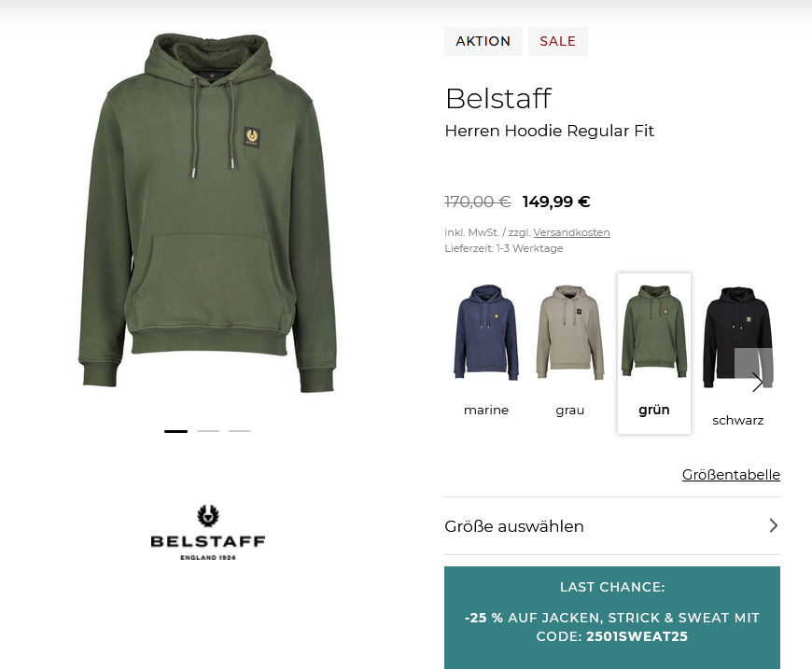Screen dimensions: 812x669
Task: Click the next arrow on color carousel
Action: [x=757, y=383]
